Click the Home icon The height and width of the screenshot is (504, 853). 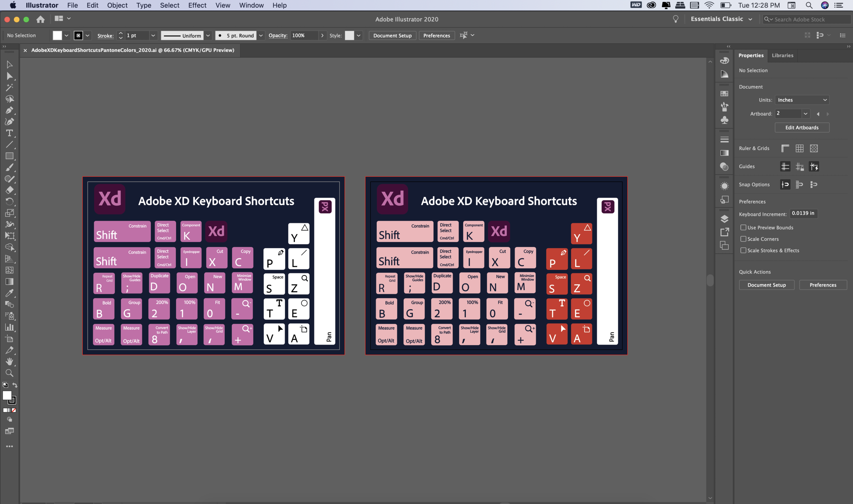pyautogui.click(x=41, y=19)
